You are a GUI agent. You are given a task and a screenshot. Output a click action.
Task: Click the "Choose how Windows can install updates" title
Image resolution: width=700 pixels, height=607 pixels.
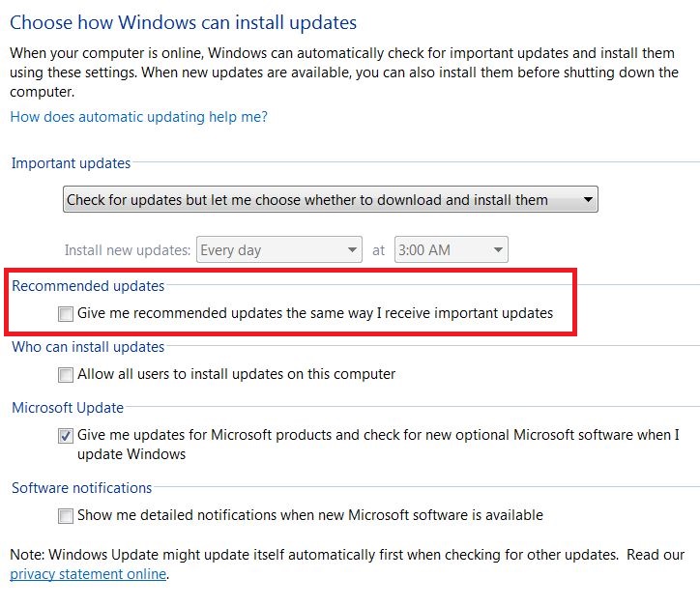tap(183, 23)
